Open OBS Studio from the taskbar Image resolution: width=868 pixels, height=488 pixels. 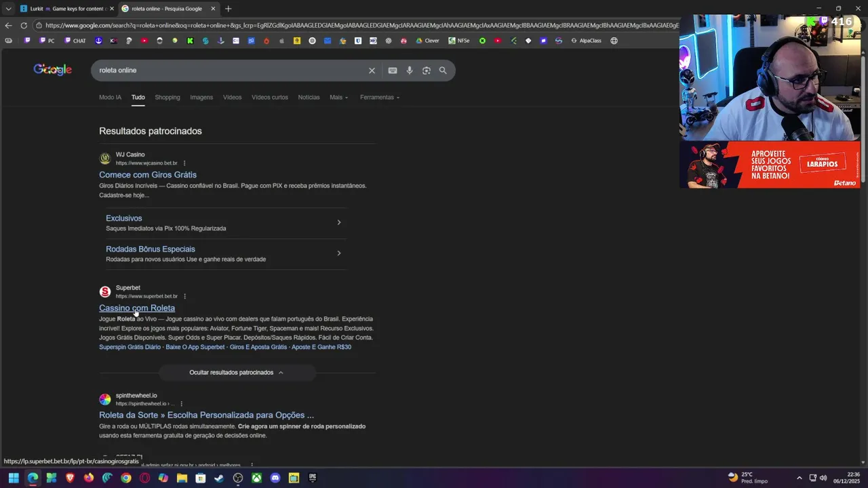pos(238,478)
